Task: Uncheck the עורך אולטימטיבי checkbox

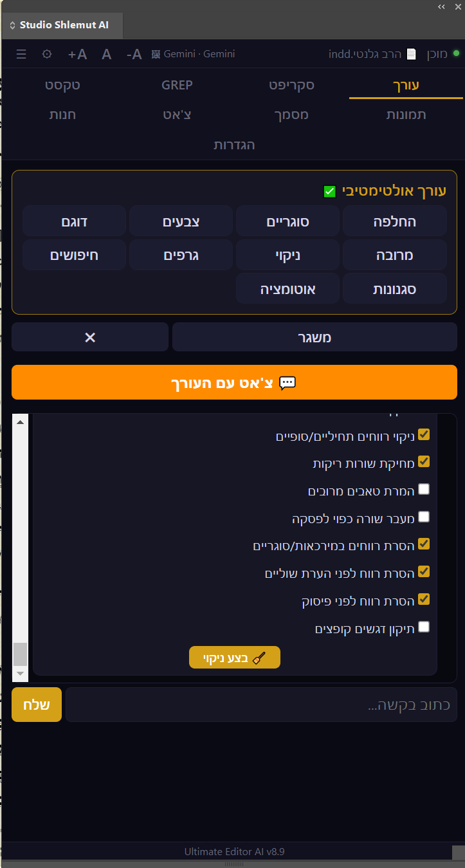Action: tap(329, 191)
